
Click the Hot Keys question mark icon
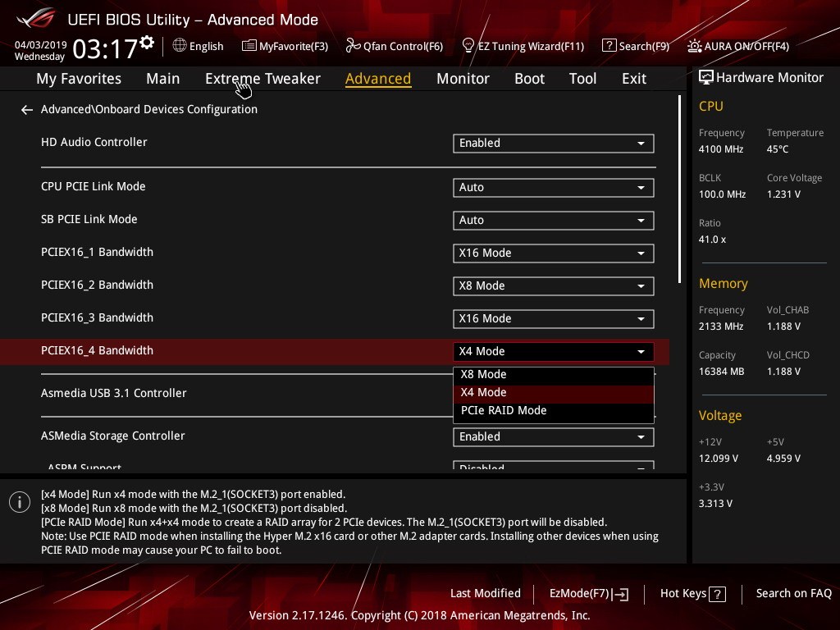tap(717, 594)
